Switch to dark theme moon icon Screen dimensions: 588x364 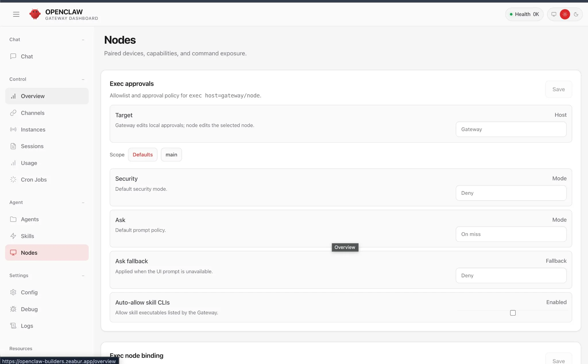(x=576, y=14)
